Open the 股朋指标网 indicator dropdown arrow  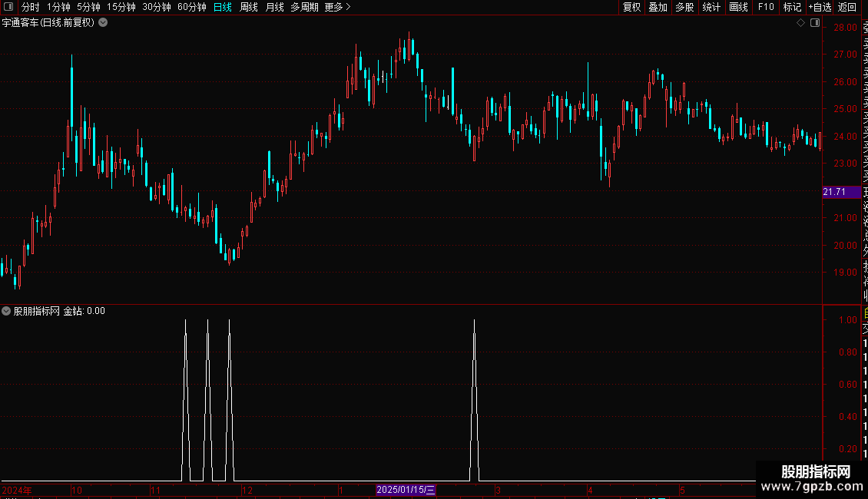pos(6,311)
